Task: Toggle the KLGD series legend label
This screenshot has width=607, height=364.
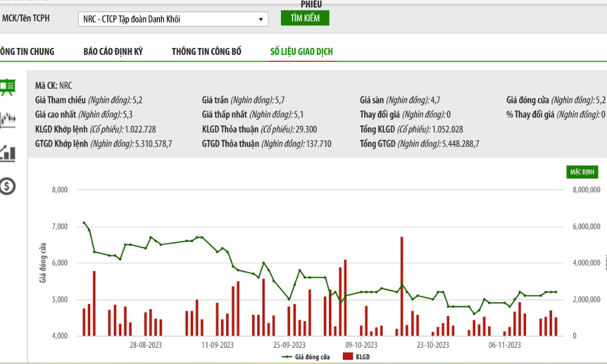Action: (362, 357)
